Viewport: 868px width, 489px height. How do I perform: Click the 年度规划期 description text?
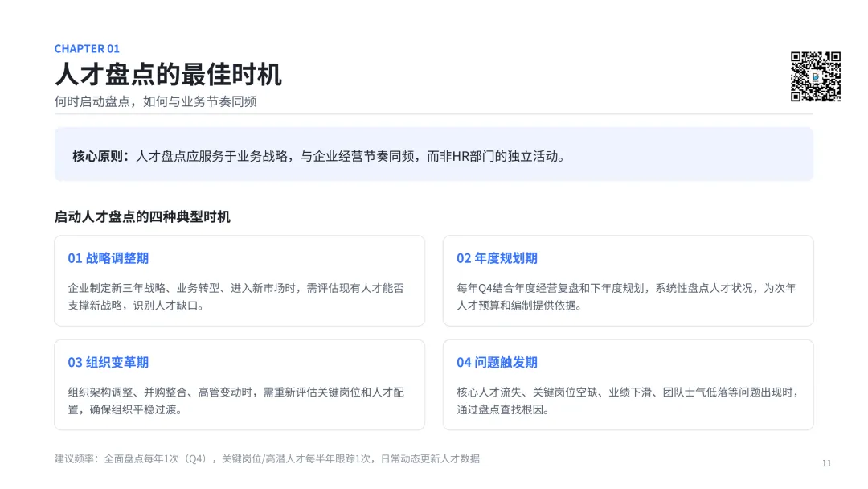point(626,296)
